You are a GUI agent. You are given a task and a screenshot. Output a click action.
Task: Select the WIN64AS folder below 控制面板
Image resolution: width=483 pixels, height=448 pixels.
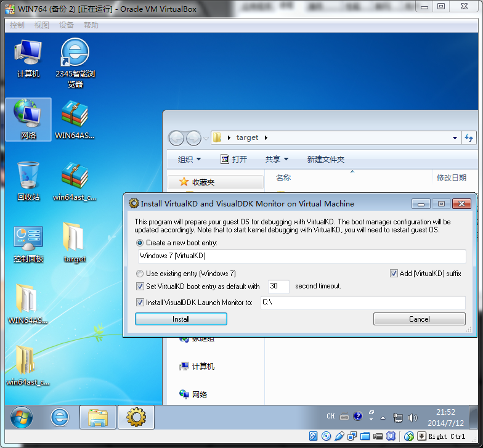28,304
